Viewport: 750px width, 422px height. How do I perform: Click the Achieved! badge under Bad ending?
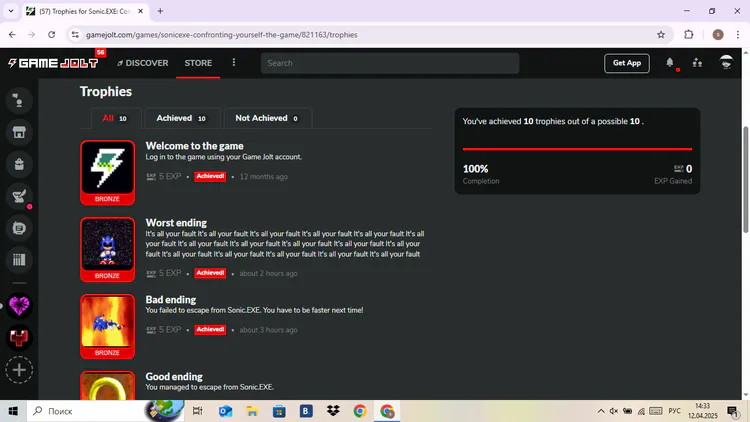[x=210, y=330]
